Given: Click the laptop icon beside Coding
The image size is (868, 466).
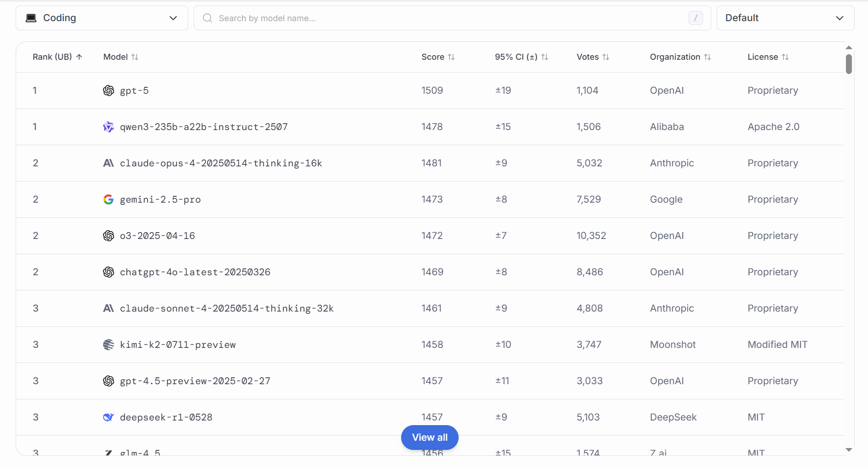Looking at the screenshot, I should click(31, 18).
